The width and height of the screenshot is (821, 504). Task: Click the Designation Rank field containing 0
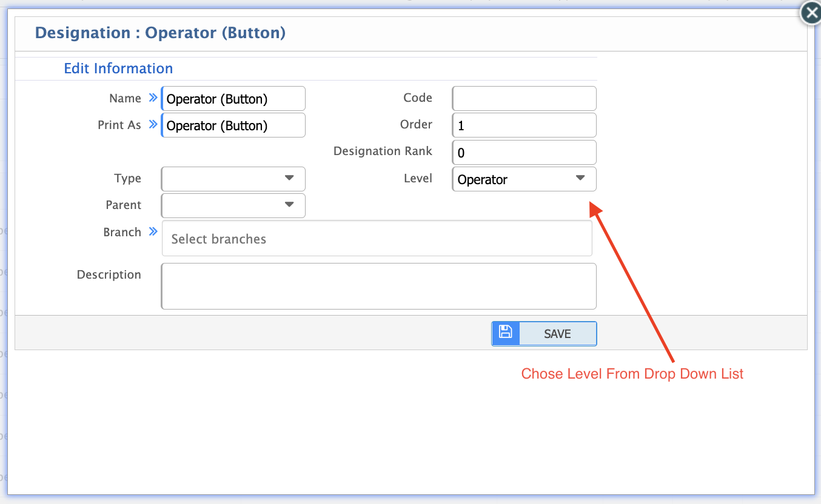click(524, 152)
